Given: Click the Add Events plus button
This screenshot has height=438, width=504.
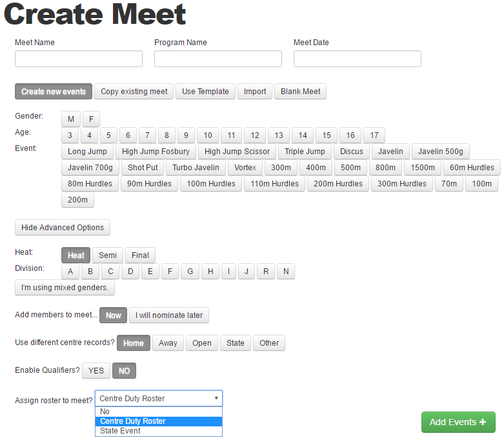Looking at the screenshot, I should pos(458,422).
